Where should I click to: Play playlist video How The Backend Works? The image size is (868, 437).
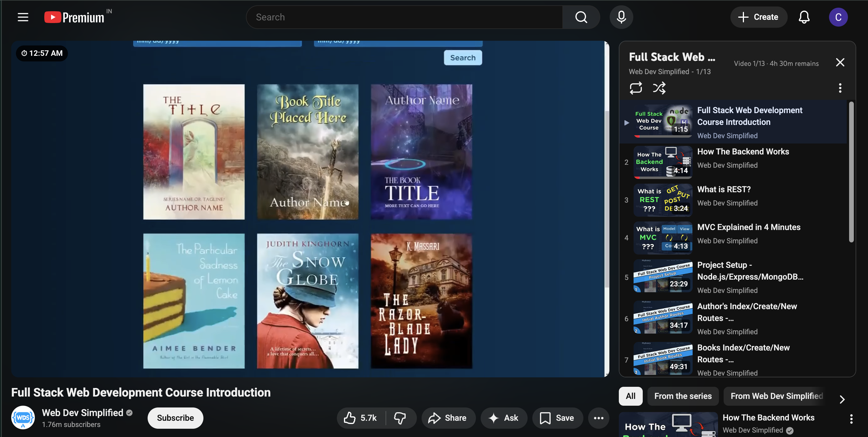pos(733,162)
